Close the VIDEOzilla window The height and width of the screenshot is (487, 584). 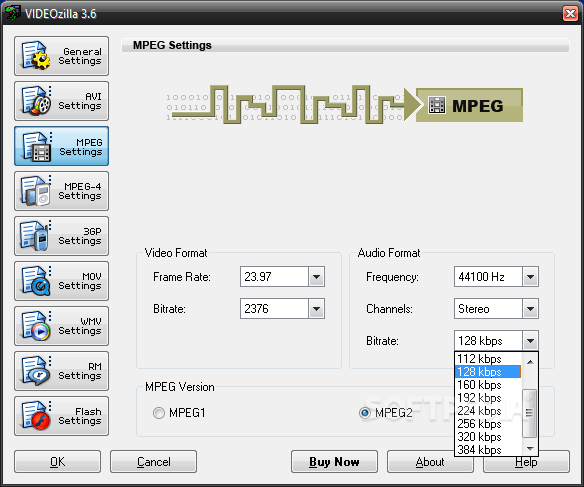(570, 13)
